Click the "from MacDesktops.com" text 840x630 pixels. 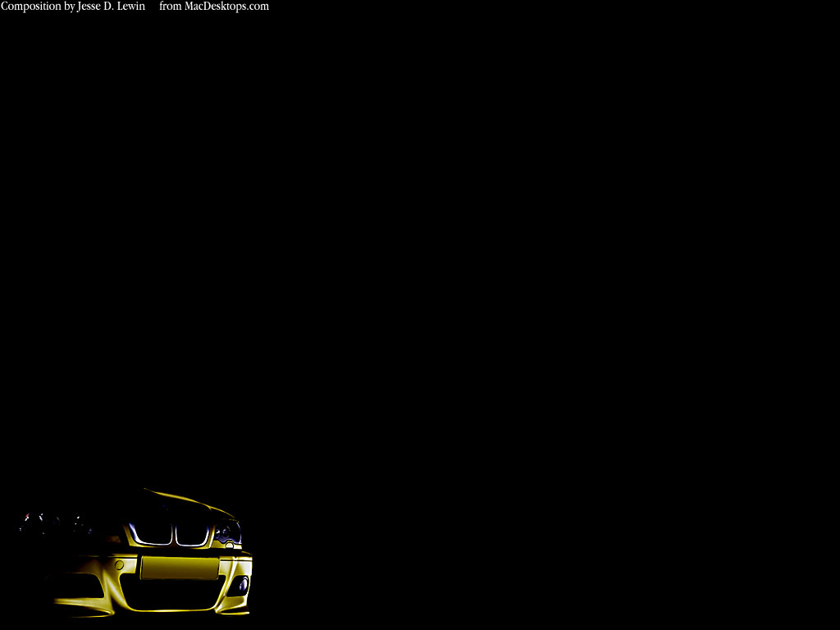(x=214, y=7)
